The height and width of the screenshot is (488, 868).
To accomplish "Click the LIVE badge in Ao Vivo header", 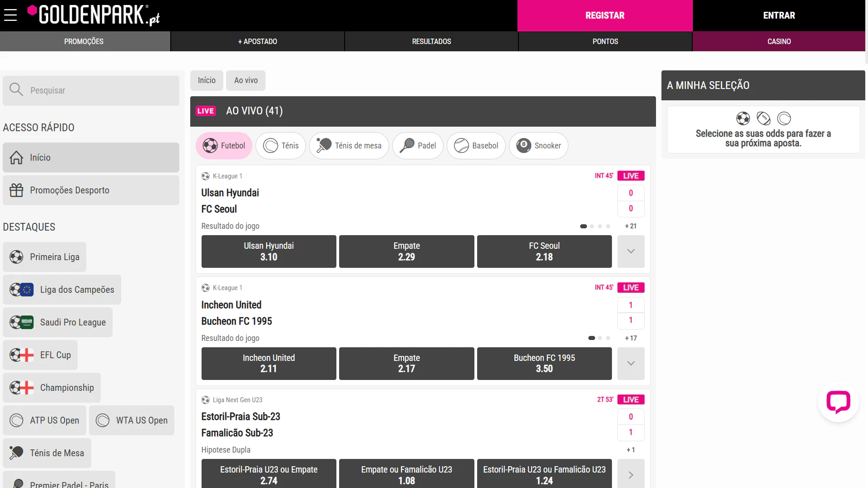I will [x=206, y=111].
